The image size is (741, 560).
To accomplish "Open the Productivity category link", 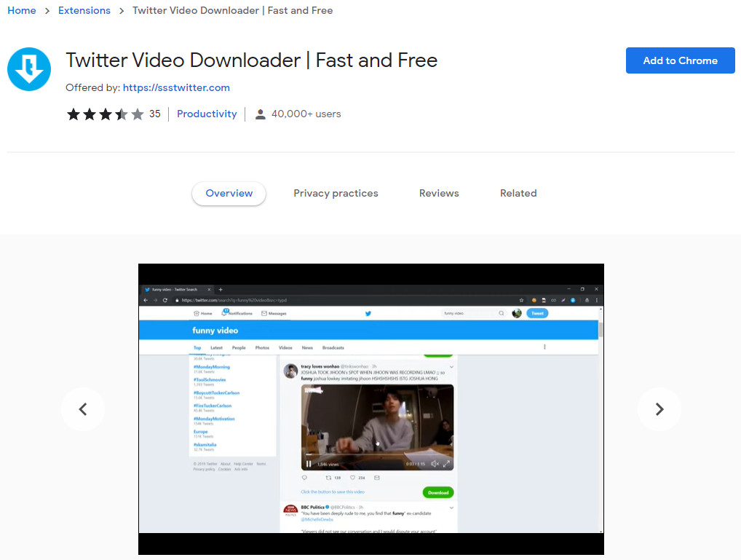I will 207,114.
